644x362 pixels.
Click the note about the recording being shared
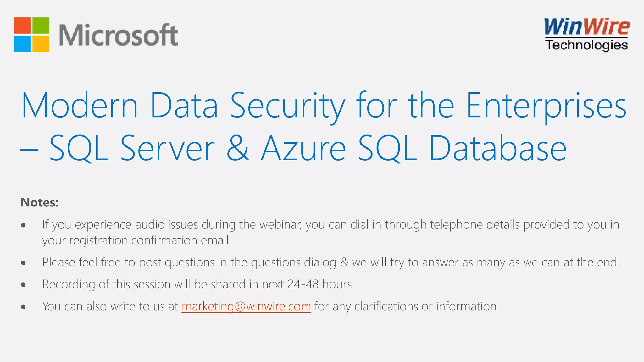[x=198, y=284]
